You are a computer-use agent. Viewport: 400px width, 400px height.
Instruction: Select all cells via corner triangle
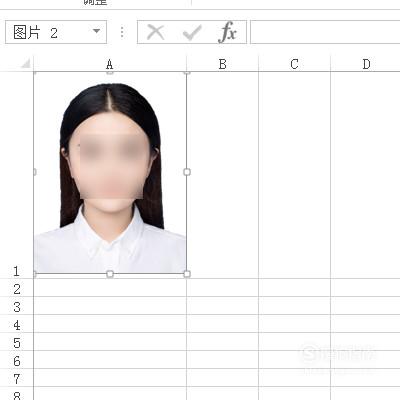26,64
